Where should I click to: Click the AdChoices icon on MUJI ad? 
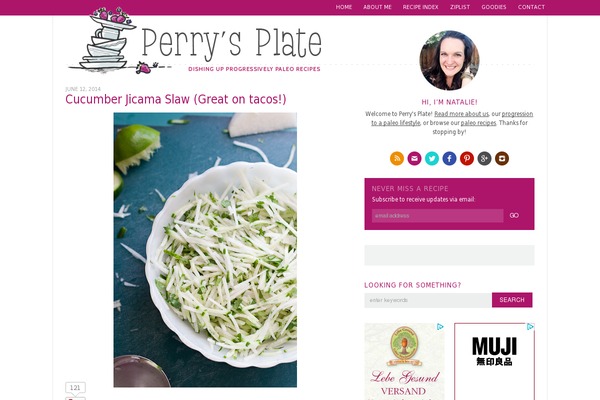pyautogui.click(x=530, y=327)
